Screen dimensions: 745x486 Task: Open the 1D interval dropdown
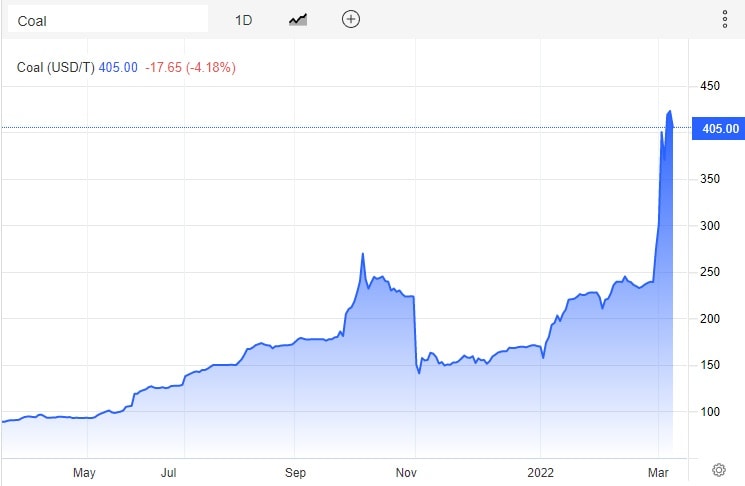click(x=244, y=19)
